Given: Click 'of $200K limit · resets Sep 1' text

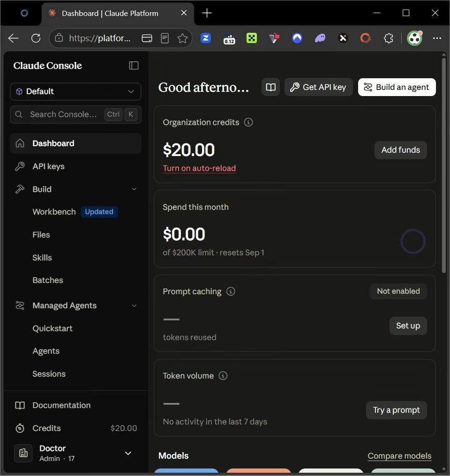Looking at the screenshot, I should click(213, 253).
